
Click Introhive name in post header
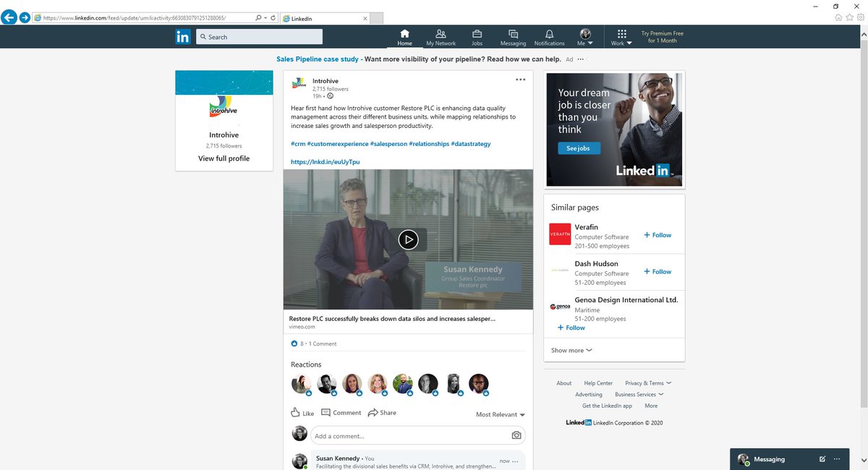point(325,81)
